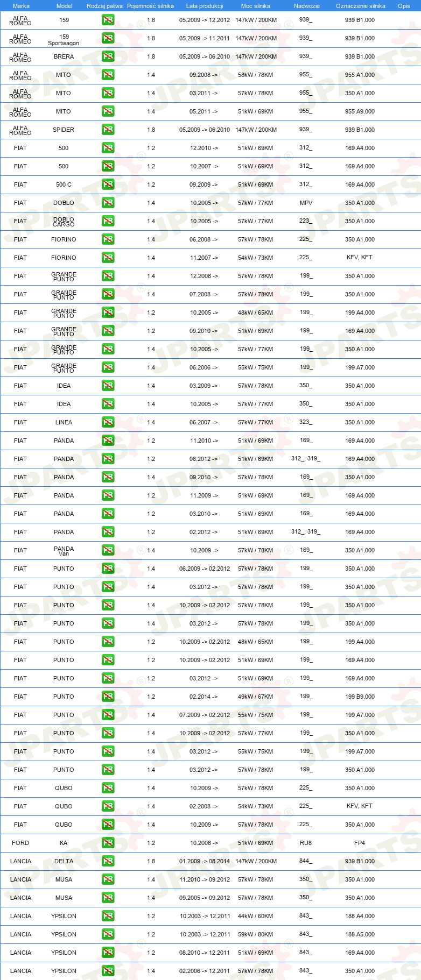Image resolution: width=421 pixels, height=980 pixels.
Task: Click fuel type icon in Alfa Romeo BRERA row
Action: point(108,56)
